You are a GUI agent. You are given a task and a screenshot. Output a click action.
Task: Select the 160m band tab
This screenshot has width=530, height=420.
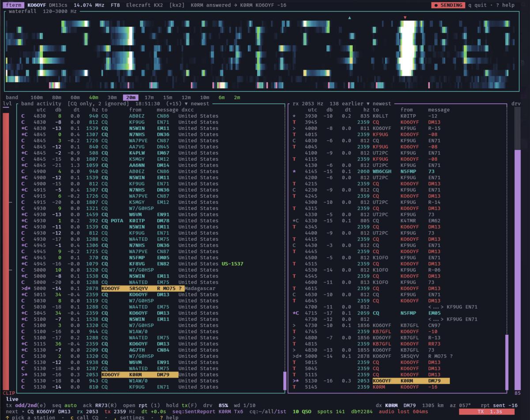pyautogui.click(x=37, y=97)
